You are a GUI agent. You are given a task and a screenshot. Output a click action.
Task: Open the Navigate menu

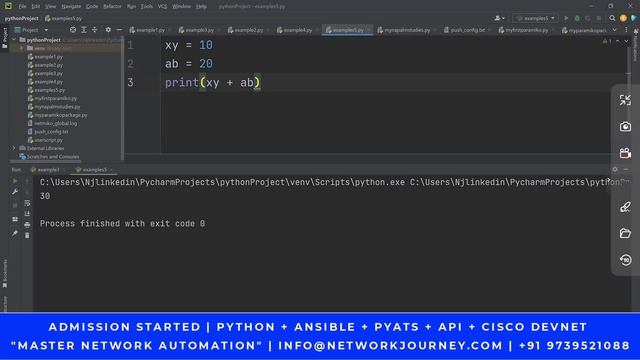(71, 7)
